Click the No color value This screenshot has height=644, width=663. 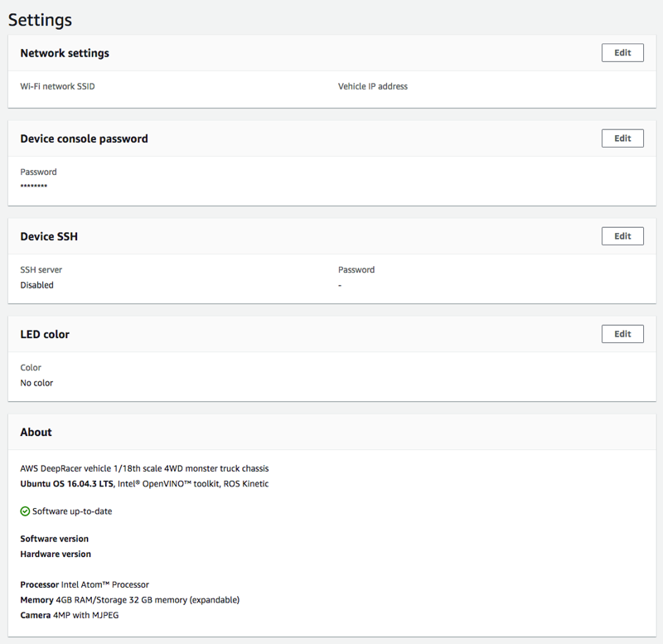pos(36,383)
